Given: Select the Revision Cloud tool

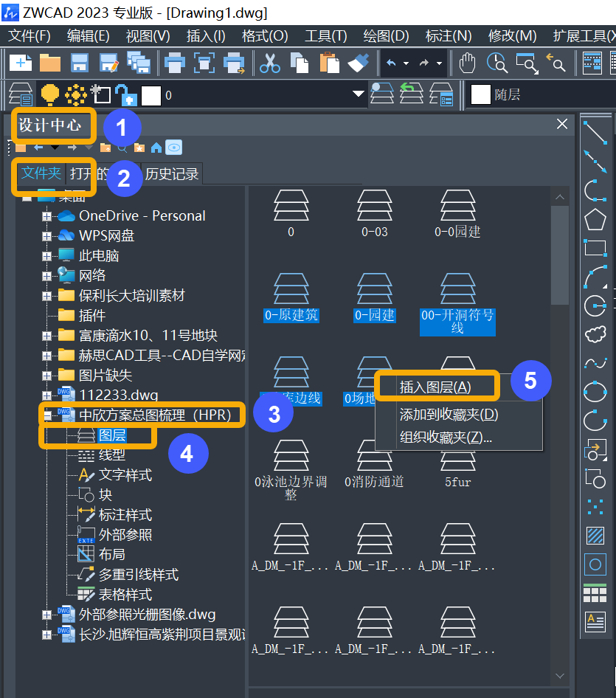Looking at the screenshot, I should click(595, 334).
